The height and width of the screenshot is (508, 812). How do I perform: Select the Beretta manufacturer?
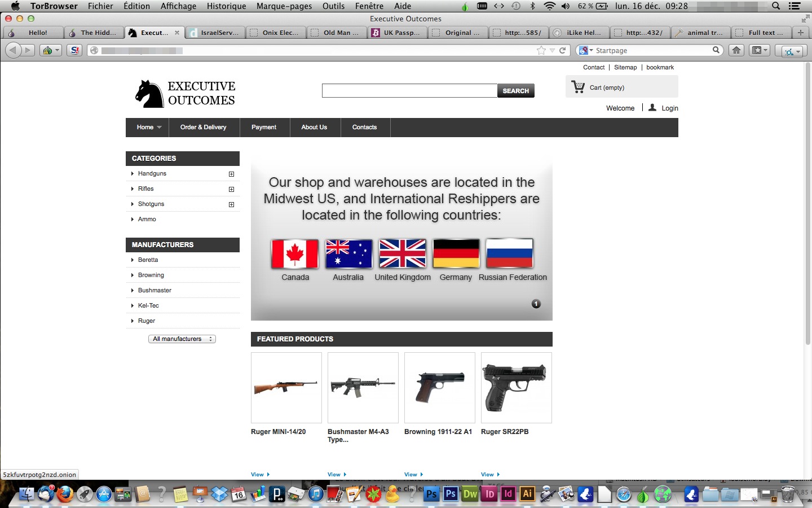tap(148, 260)
